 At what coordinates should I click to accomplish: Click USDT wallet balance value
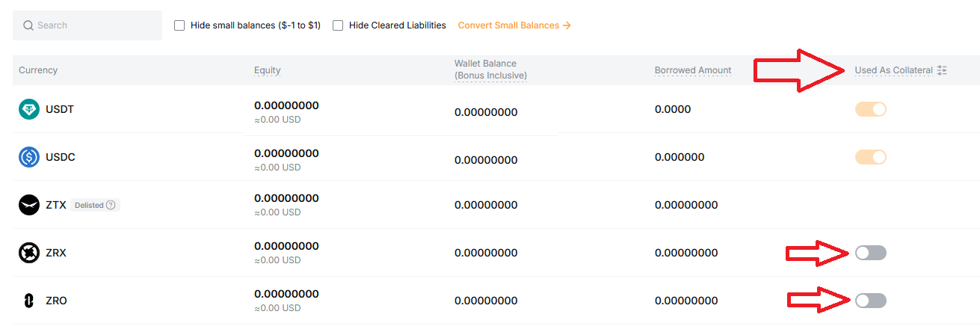486,112
